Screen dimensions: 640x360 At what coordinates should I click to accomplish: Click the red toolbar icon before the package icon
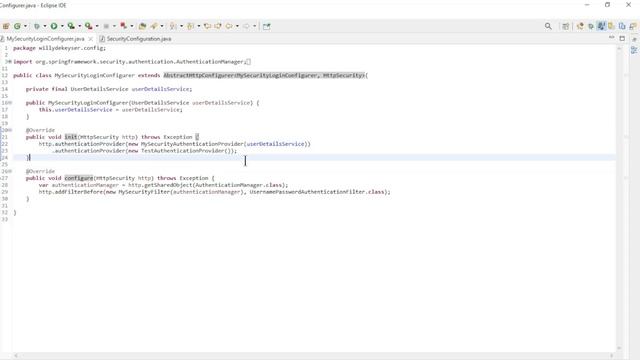coord(123,26)
